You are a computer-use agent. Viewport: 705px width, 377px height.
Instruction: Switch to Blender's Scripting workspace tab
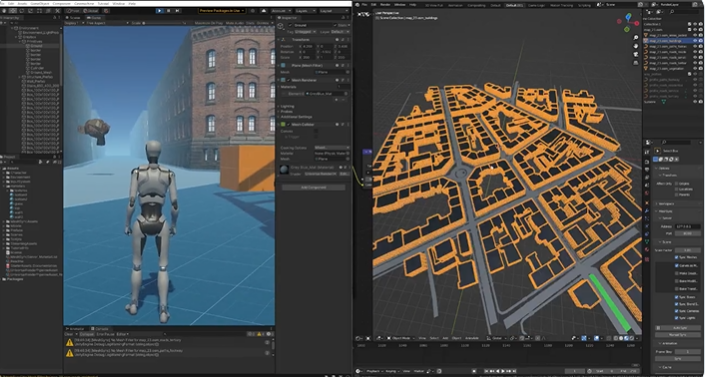point(585,5)
